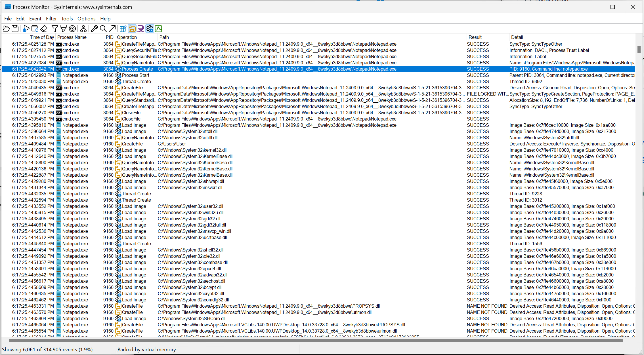644x355 pixels.
Task: Click the Highlight marker icon
Action: pyautogui.click(x=64, y=29)
